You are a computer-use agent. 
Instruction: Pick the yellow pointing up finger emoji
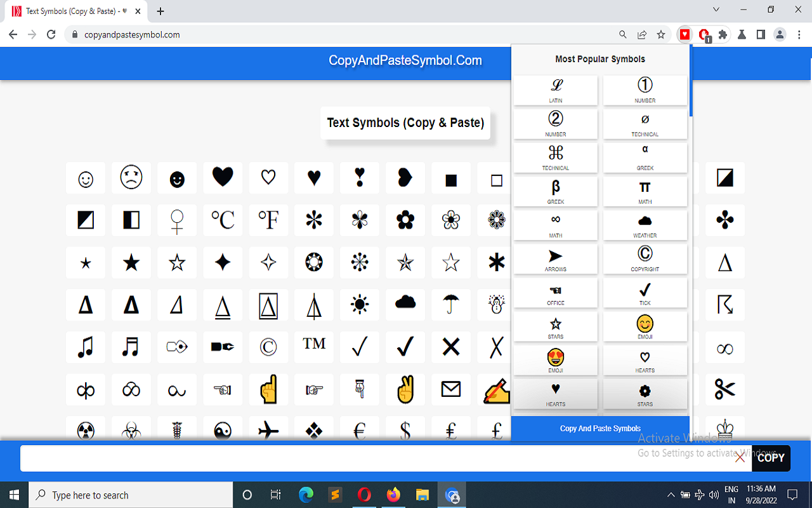(x=268, y=389)
